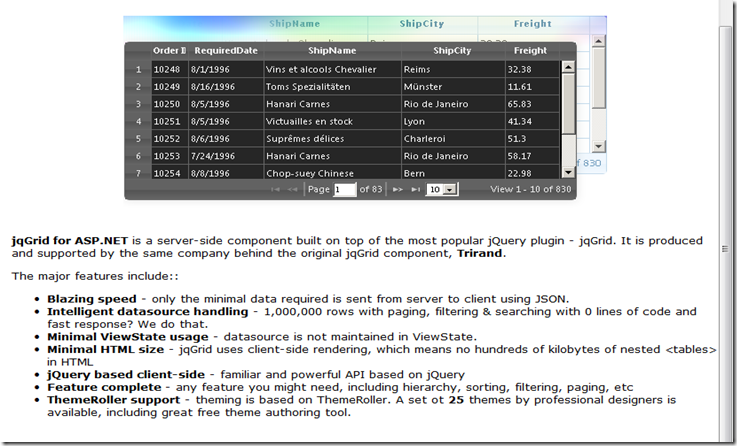This screenshot has height=446, width=737.
Task: Click date cell 8/6/1996
Action: 226,139
